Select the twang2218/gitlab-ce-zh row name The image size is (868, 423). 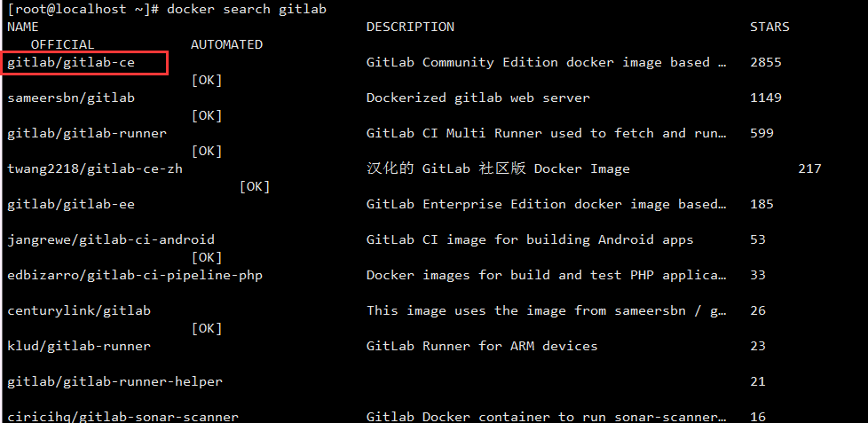tap(95, 169)
